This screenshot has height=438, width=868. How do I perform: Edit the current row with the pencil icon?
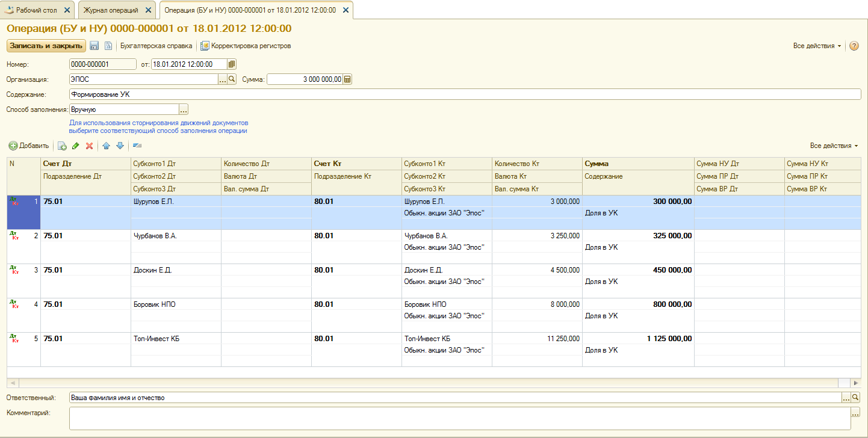click(x=75, y=146)
